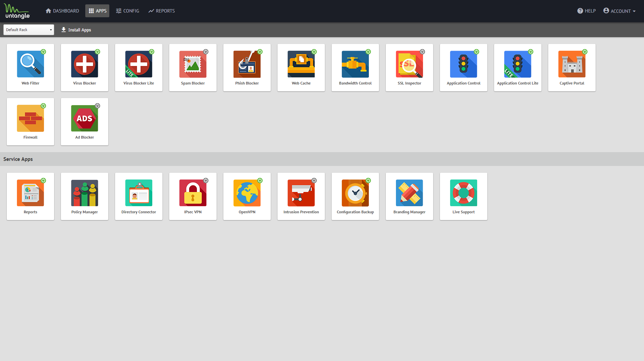Click the Web Cache label text
This screenshot has width=644, height=361.
[301, 83]
